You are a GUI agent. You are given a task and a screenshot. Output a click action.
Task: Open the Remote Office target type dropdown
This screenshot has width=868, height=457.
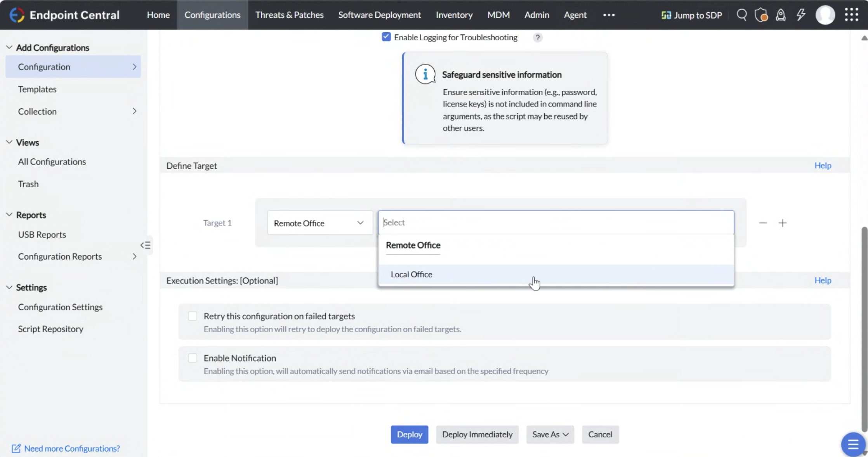coord(319,223)
